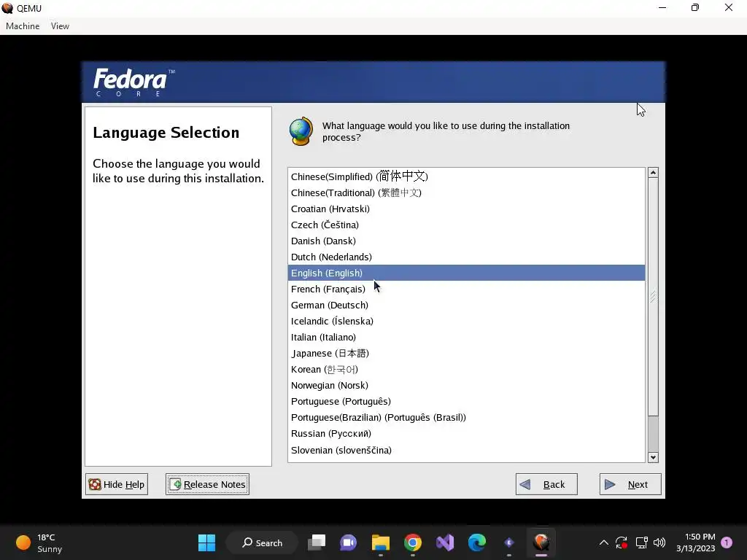Open Task View on taskbar
The width and height of the screenshot is (747, 560).
tap(317, 542)
